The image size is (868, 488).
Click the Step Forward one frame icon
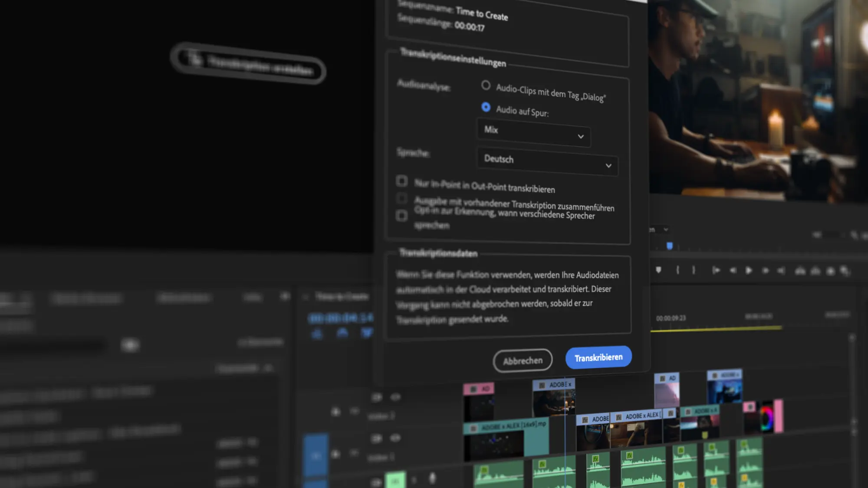pyautogui.click(x=765, y=270)
